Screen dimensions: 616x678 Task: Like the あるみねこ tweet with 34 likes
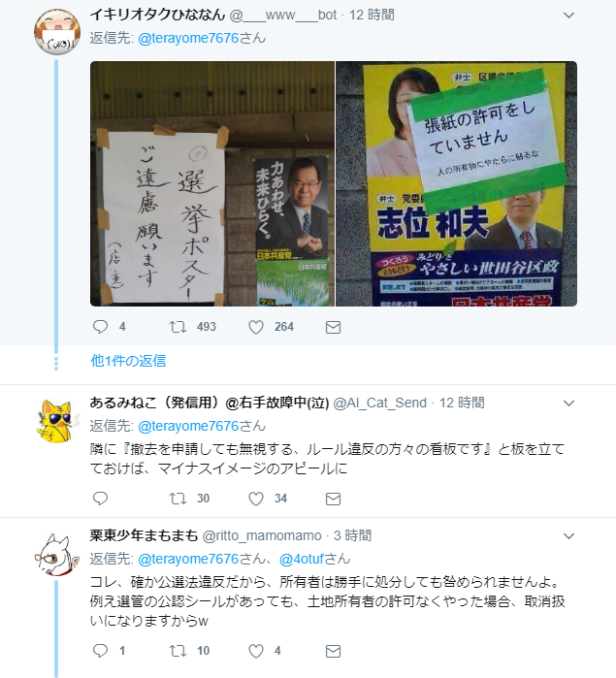tap(256, 499)
